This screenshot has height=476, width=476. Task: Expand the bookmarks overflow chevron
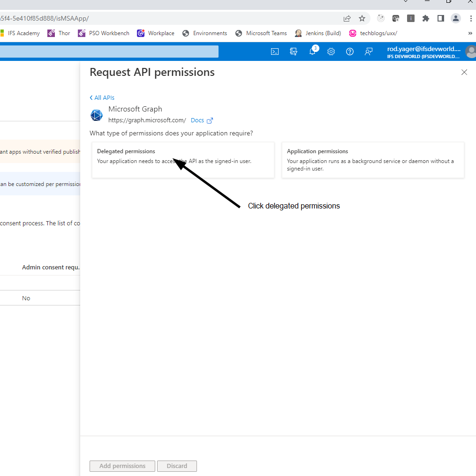point(470,33)
